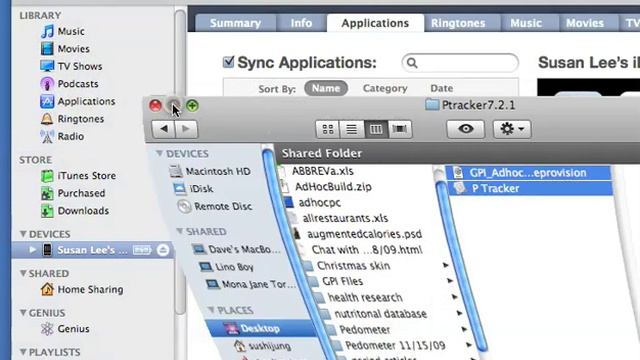The height and width of the screenshot is (360, 640).
Task: Click the applications search field
Action: 460,63
